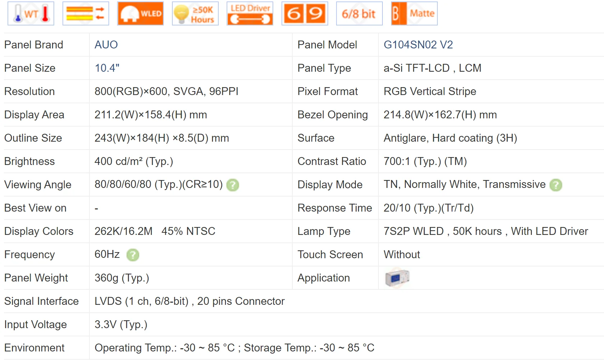This screenshot has height=364, width=604.
Task: Click the Outline Size label
Action: [33, 138]
